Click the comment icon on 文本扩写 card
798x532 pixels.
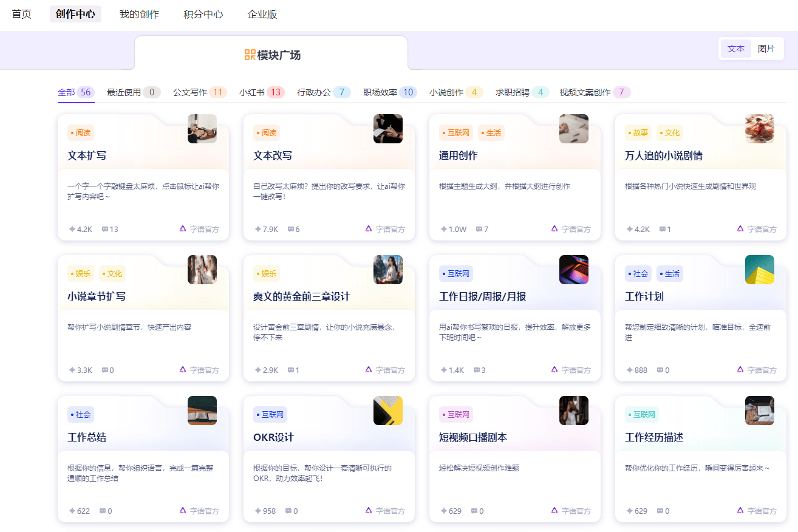(x=105, y=230)
